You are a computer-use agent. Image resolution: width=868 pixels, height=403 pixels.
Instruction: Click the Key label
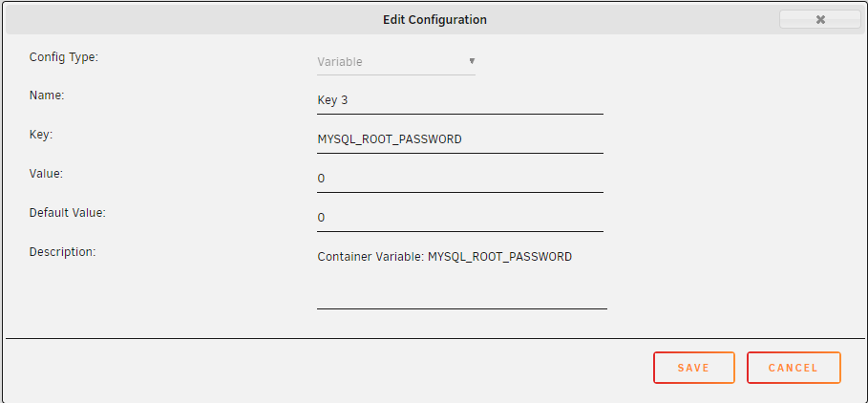click(41, 135)
